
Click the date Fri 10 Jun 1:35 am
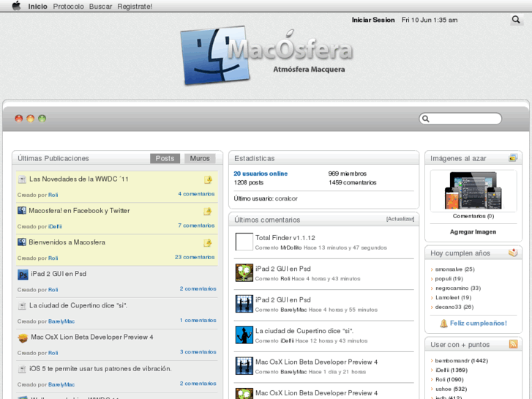tap(430, 20)
